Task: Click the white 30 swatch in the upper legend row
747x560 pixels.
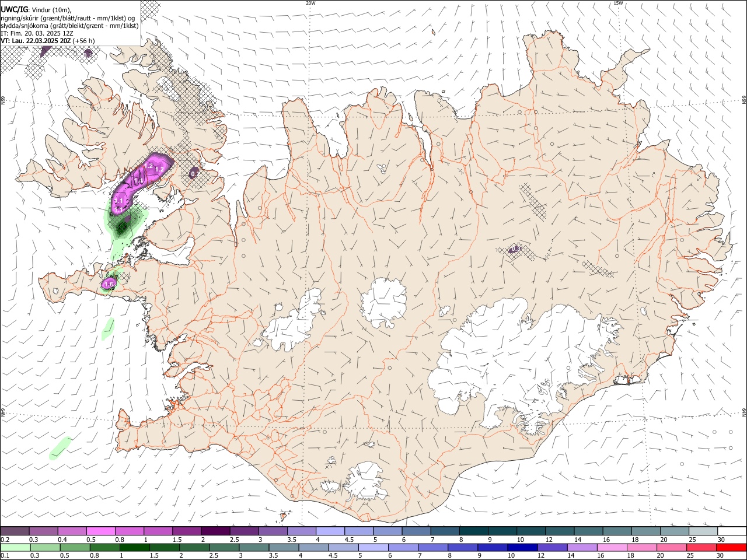Action: click(x=732, y=531)
